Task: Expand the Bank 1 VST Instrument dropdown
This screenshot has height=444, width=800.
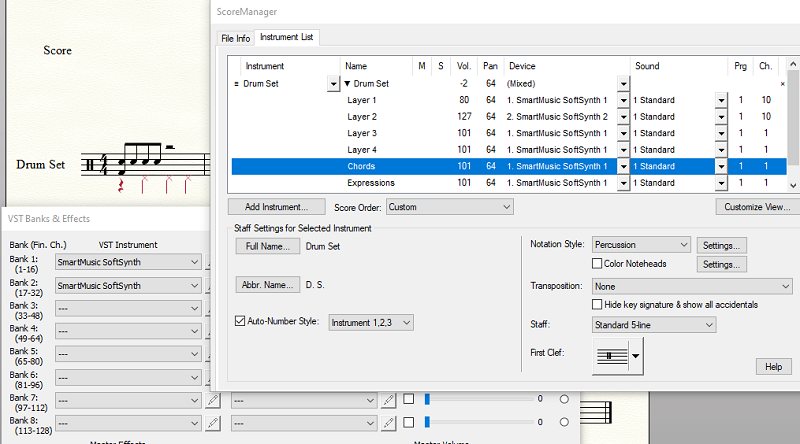Action: [128, 261]
